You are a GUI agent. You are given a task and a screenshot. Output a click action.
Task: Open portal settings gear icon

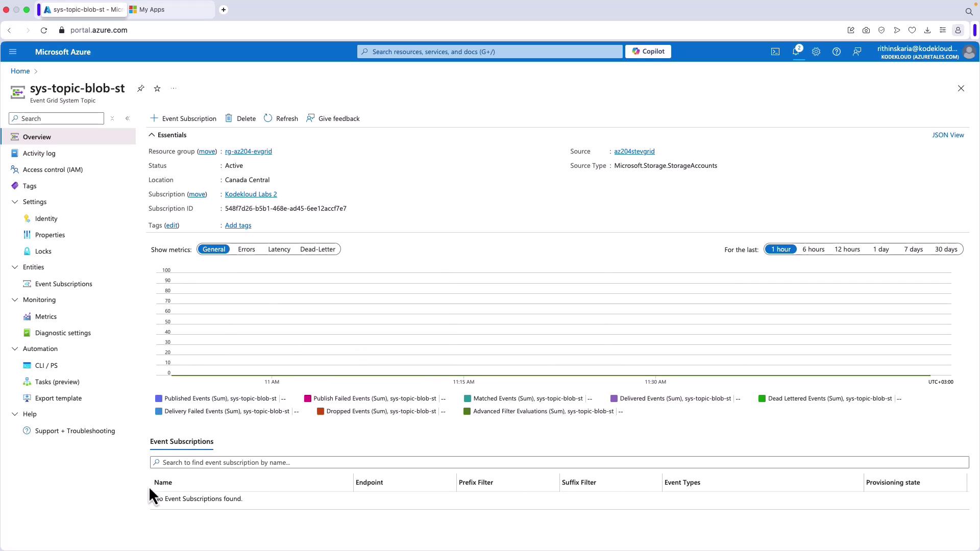point(816,52)
